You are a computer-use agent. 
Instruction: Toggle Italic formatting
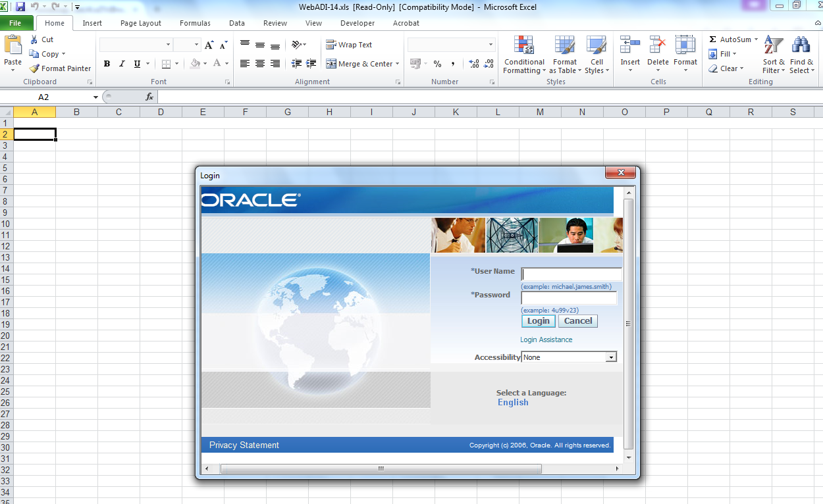[122, 64]
